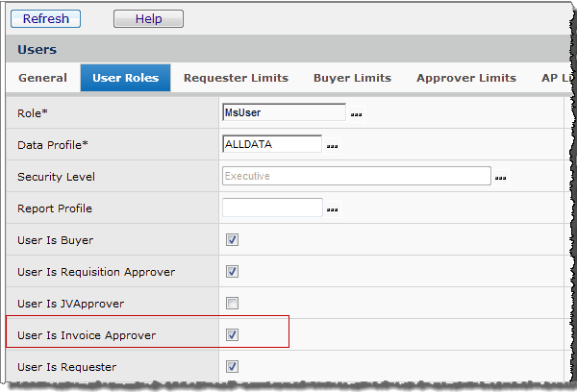This screenshot has width=577, height=392.
Task: Uncheck the User Is Requester checkbox
Action: coord(232,366)
